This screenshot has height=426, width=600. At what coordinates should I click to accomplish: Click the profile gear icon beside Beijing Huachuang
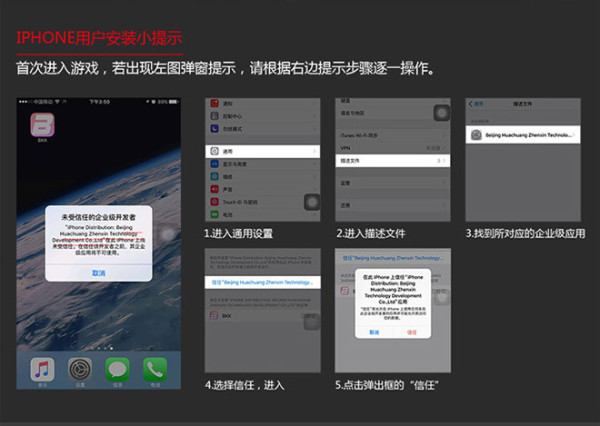[x=476, y=135]
